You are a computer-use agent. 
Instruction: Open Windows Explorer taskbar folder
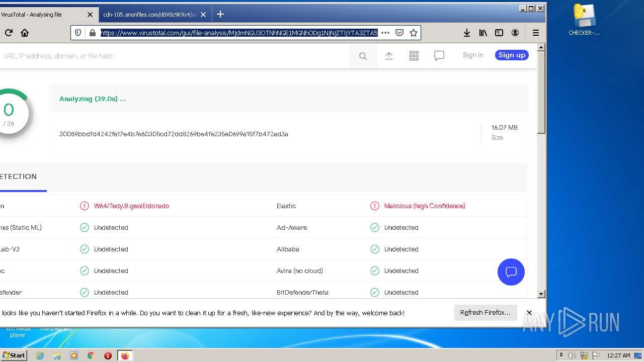click(x=57, y=355)
